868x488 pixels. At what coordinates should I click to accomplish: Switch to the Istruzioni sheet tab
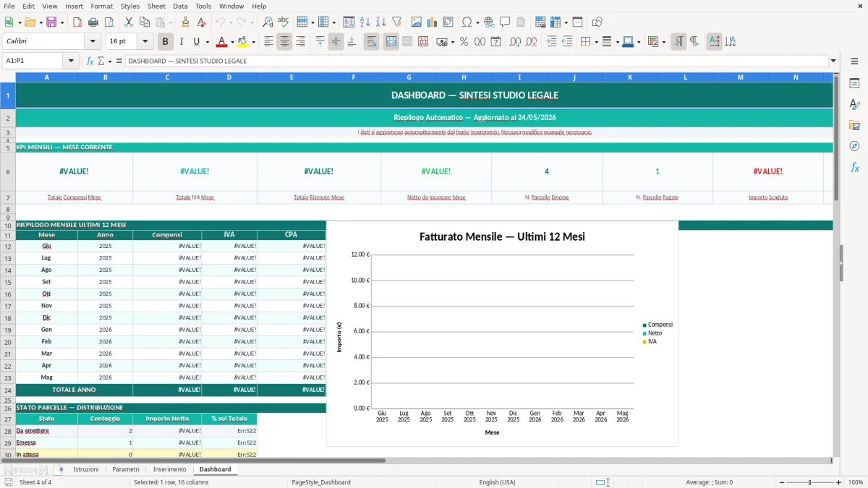click(x=86, y=469)
